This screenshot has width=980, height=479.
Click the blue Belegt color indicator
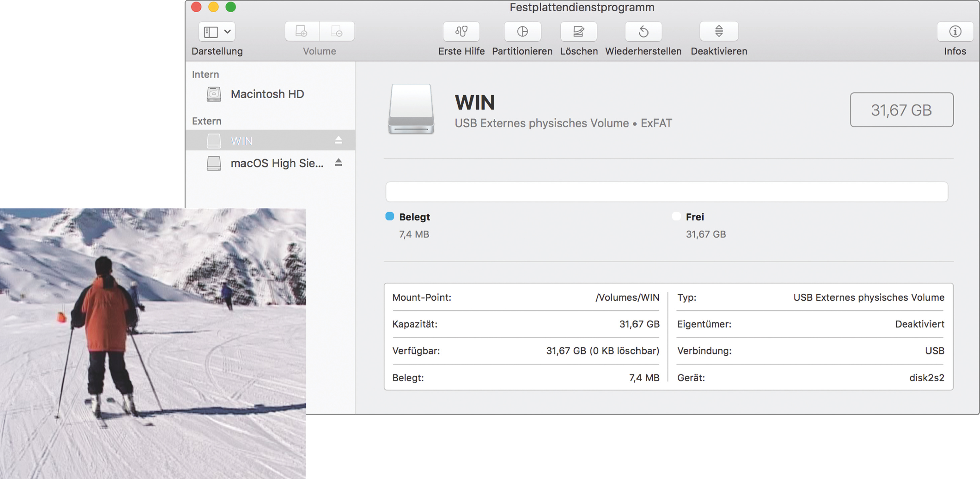coord(390,216)
